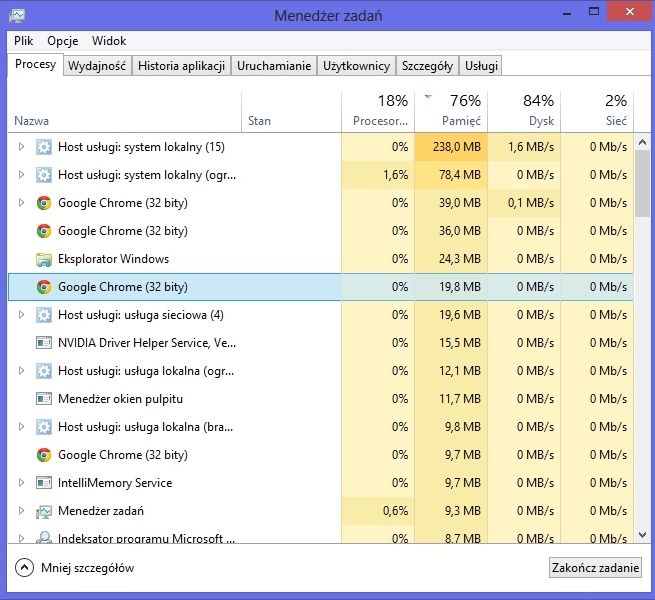Sort by Dysk column header
The height and width of the screenshot is (600, 655).
[x=524, y=112]
